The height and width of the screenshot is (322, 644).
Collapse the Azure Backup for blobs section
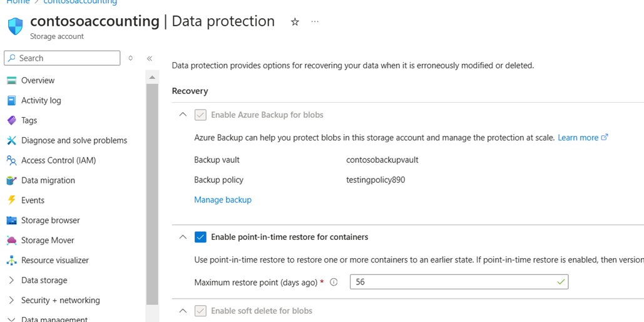(183, 115)
